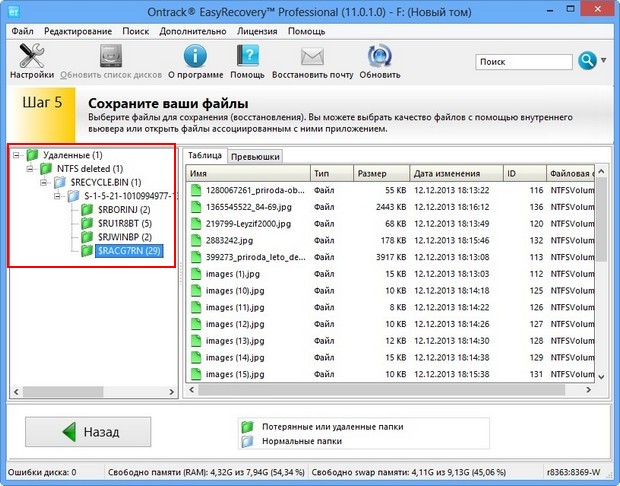Select file 1280067261_priroda-ob...
Viewport: 620px width, 486px height.
(x=255, y=190)
